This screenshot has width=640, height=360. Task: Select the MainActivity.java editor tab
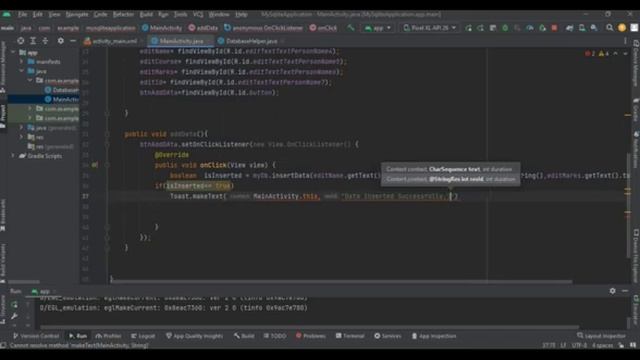181,41
